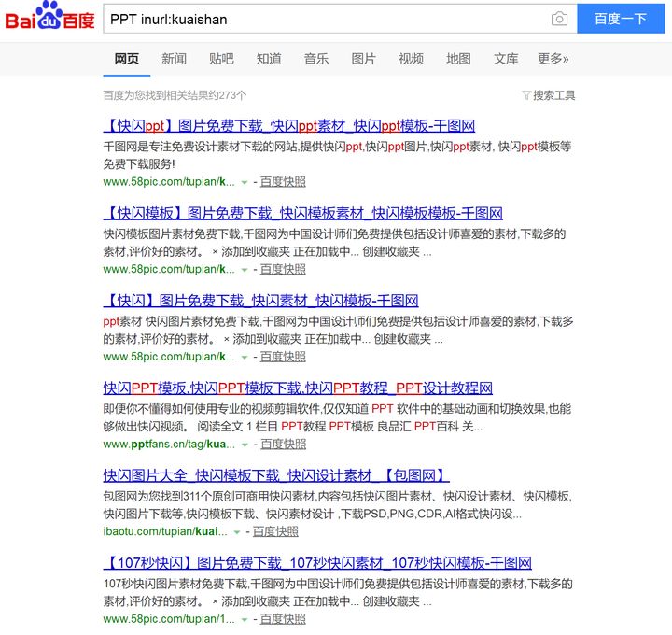Open 【107秒快闪】图片免费下载 result title
Viewport: 672px width, 635px height.
(x=317, y=563)
